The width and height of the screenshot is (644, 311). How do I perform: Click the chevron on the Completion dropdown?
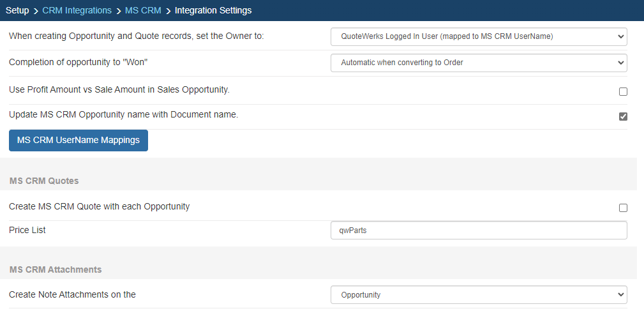620,63
